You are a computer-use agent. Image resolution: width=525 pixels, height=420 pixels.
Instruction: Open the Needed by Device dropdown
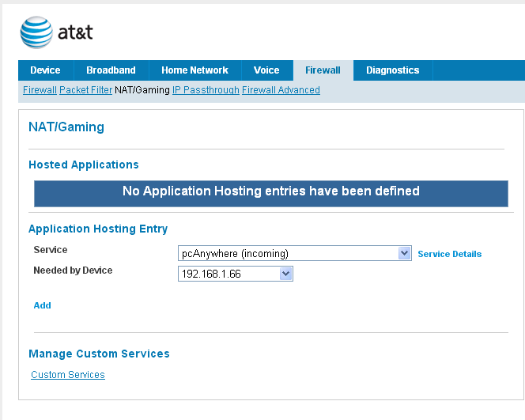[x=286, y=274]
